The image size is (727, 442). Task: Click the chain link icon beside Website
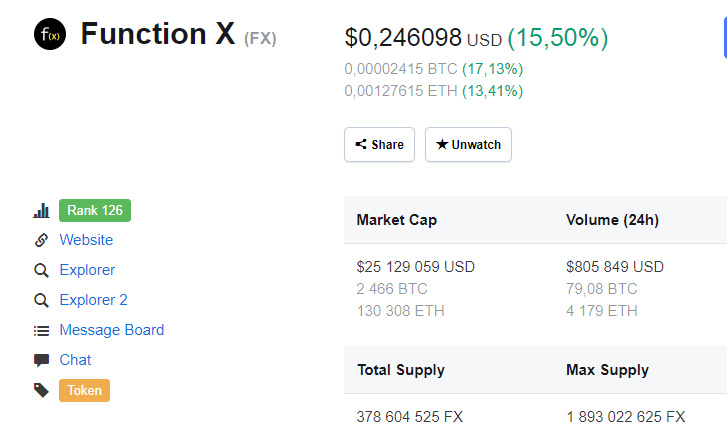[41, 240]
